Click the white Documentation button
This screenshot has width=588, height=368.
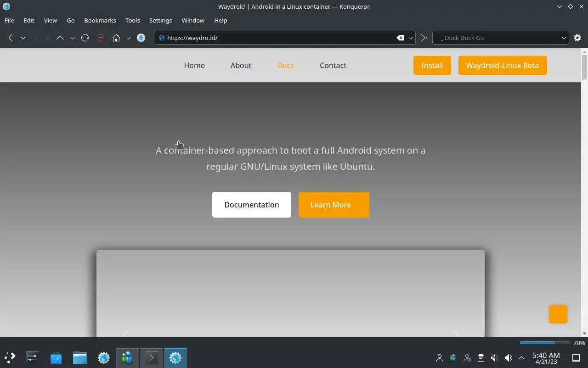click(252, 205)
